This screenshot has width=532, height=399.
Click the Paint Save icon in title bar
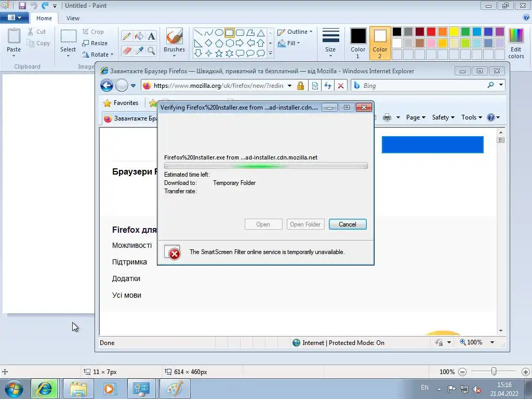click(x=22, y=5)
